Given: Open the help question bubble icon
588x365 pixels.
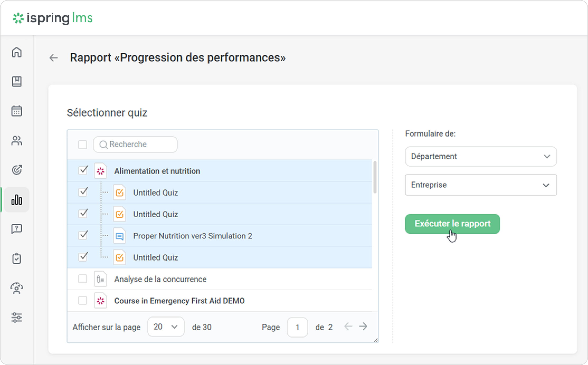Looking at the screenshot, I should (x=17, y=229).
